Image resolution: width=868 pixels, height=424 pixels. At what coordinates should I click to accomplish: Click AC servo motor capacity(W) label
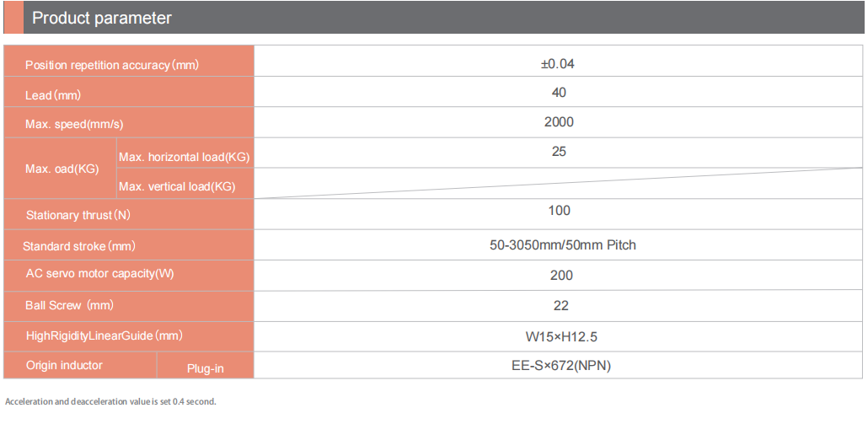pyautogui.click(x=100, y=274)
